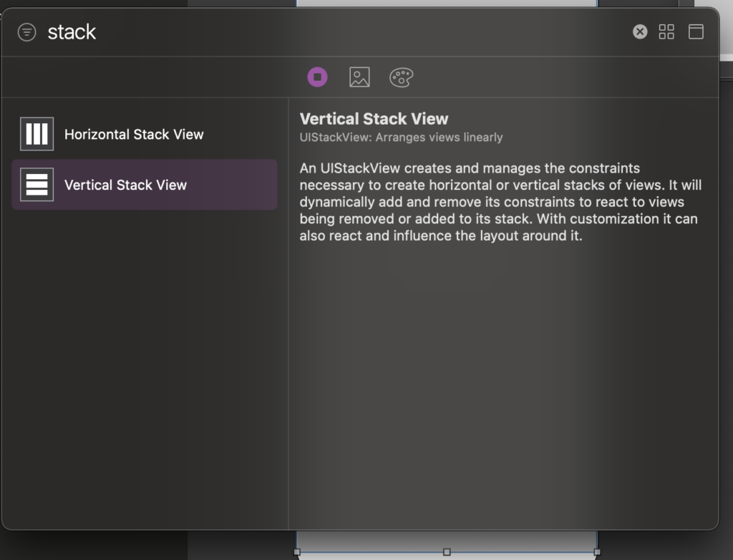
Task: Switch library to icon grid view
Action: pyautogui.click(x=666, y=32)
